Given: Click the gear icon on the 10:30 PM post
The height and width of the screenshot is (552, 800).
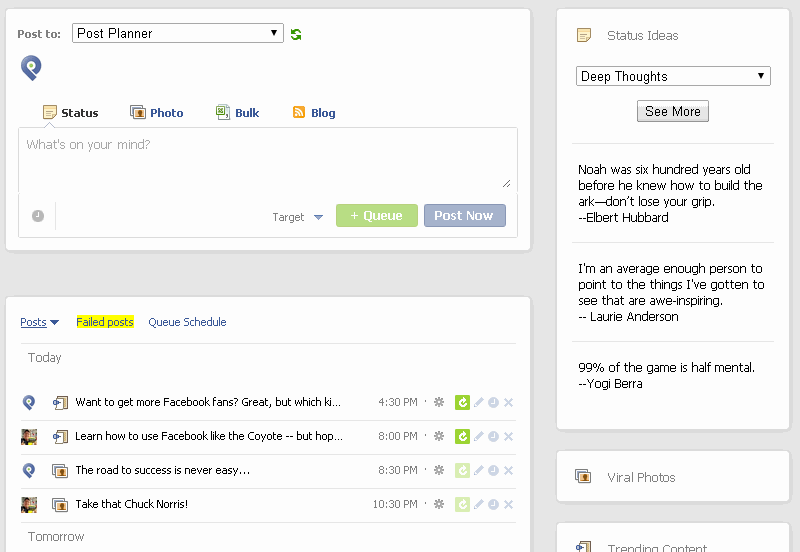Looking at the screenshot, I should click(438, 505).
